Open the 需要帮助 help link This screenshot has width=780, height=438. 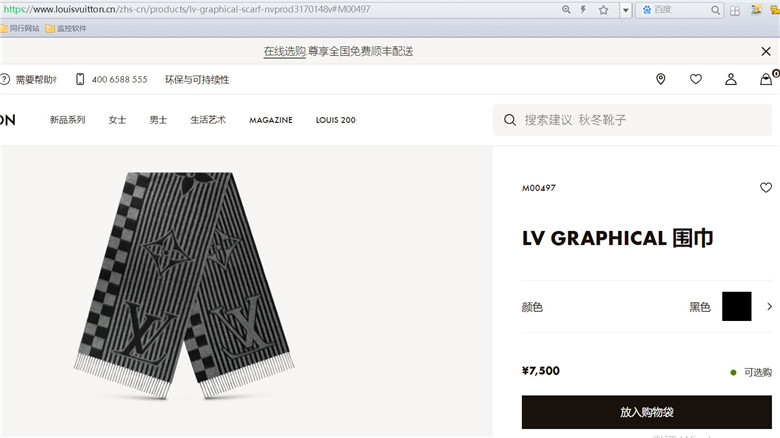coord(36,80)
